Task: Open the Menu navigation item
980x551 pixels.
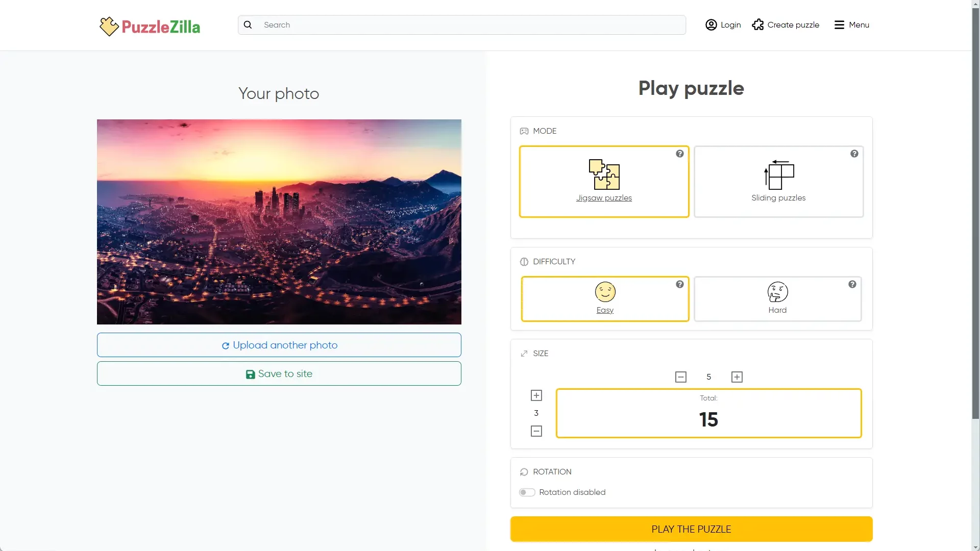Action: pos(852,25)
